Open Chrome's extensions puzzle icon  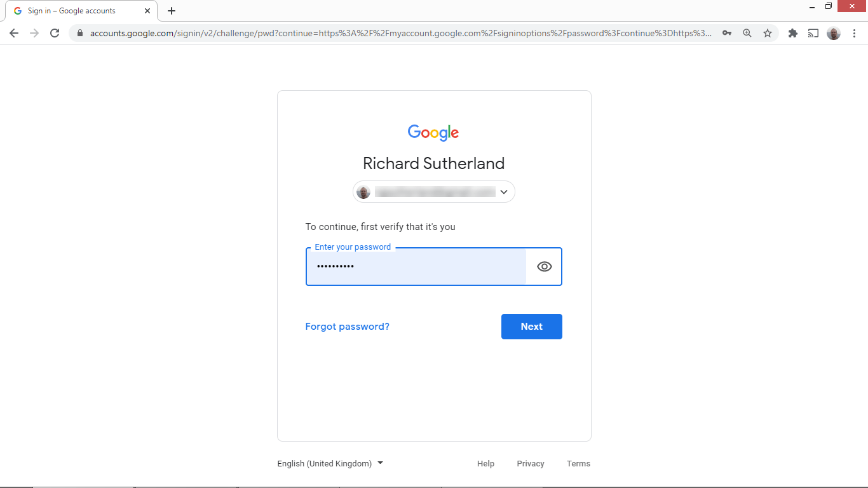click(x=792, y=33)
